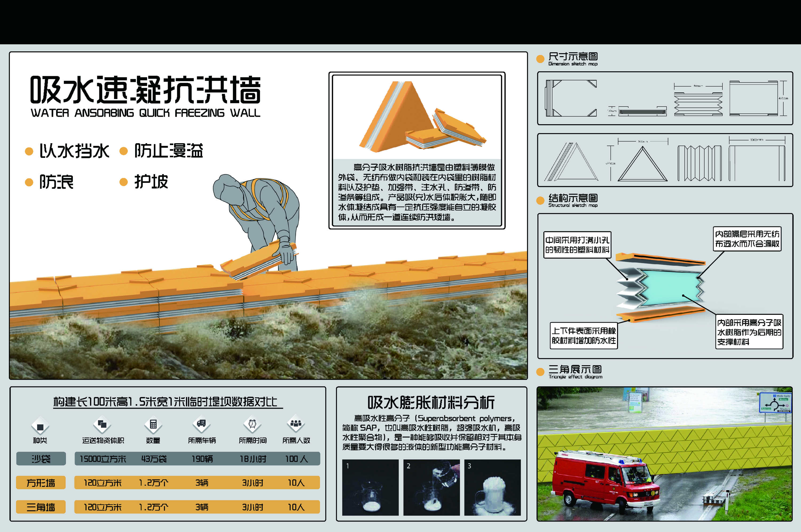Click the orange dot beside 尺寸示意图
The height and width of the screenshot is (532, 801).
[x=540, y=59]
